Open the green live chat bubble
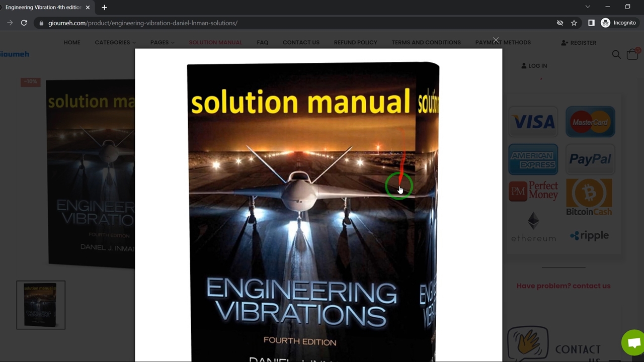 (633, 343)
